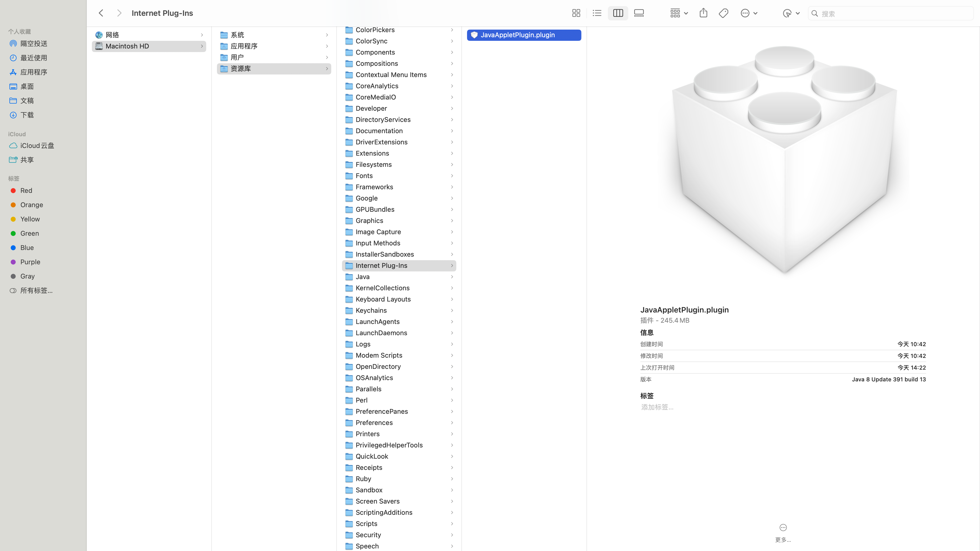This screenshot has width=980, height=551.
Task: Open AirDrop (隔空投送) in sidebar
Action: 33,44
